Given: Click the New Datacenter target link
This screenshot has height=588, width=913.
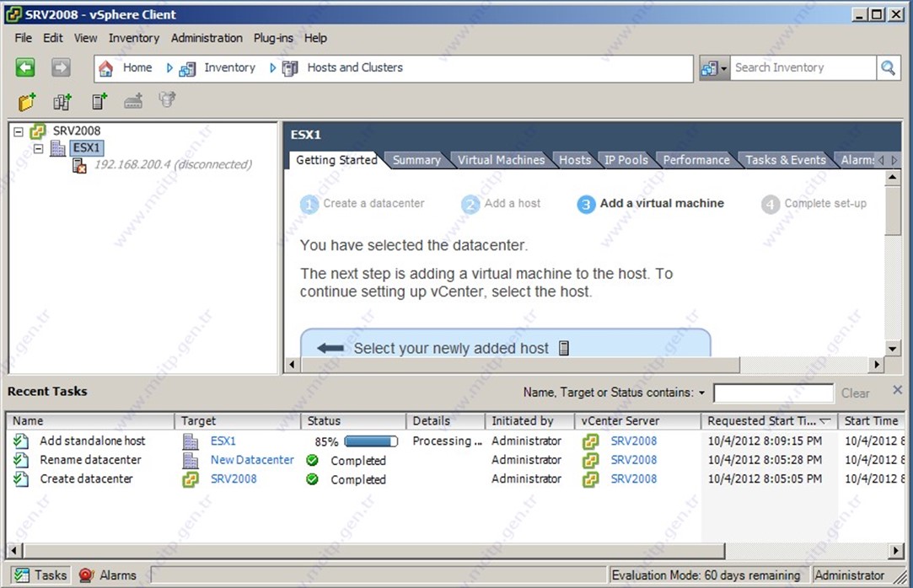Looking at the screenshot, I should pyautogui.click(x=252, y=460).
